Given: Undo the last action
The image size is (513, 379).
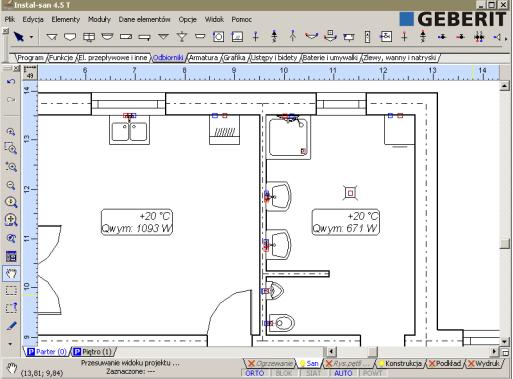Looking at the screenshot, I should [11, 82].
